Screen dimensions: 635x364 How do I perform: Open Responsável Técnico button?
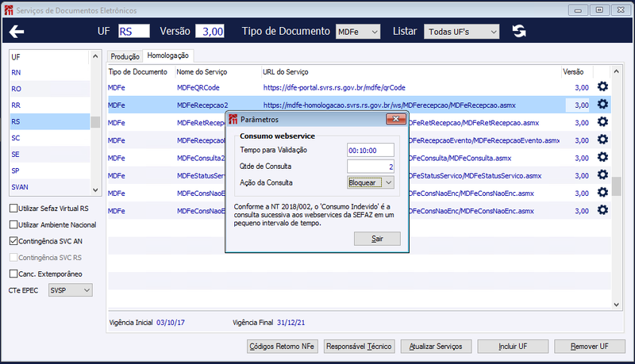(360, 347)
